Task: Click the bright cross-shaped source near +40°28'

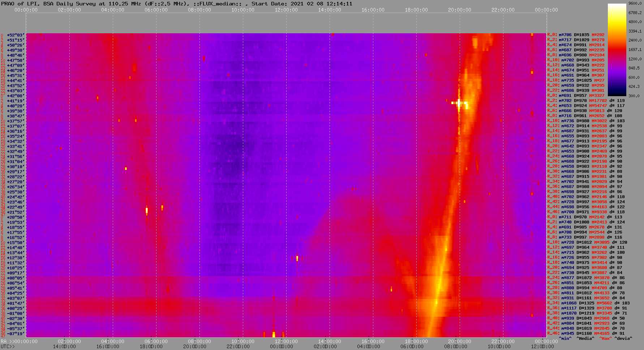Action: click(459, 103)
